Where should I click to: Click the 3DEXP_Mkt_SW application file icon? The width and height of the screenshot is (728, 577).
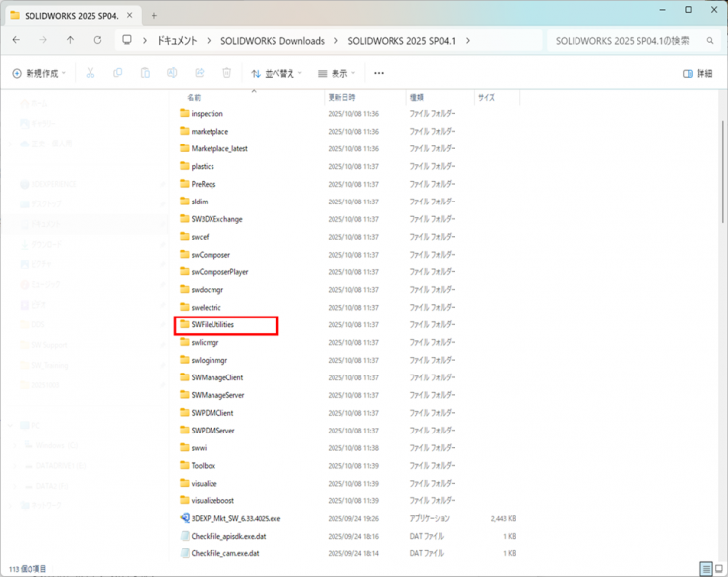tap(185, 518)
